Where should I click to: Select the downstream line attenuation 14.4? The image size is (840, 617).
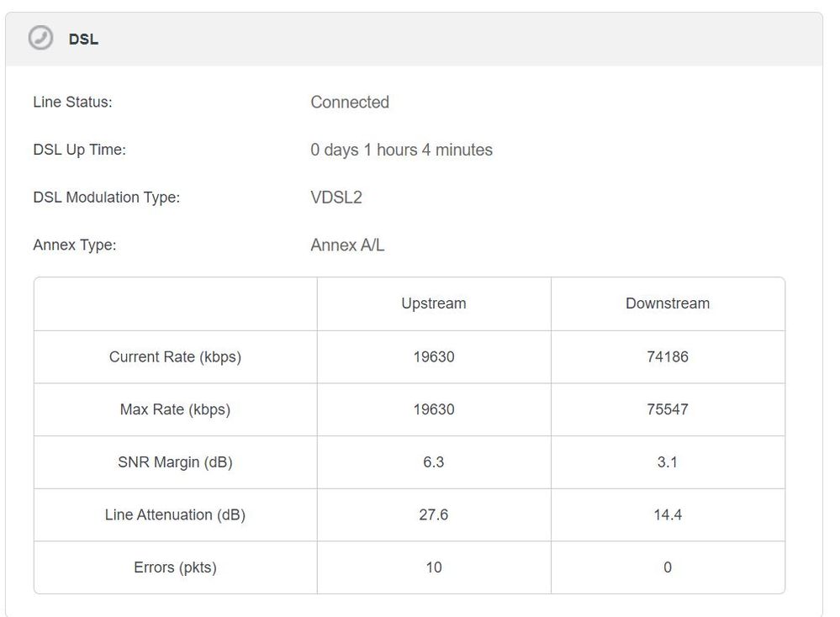[668, 515]
